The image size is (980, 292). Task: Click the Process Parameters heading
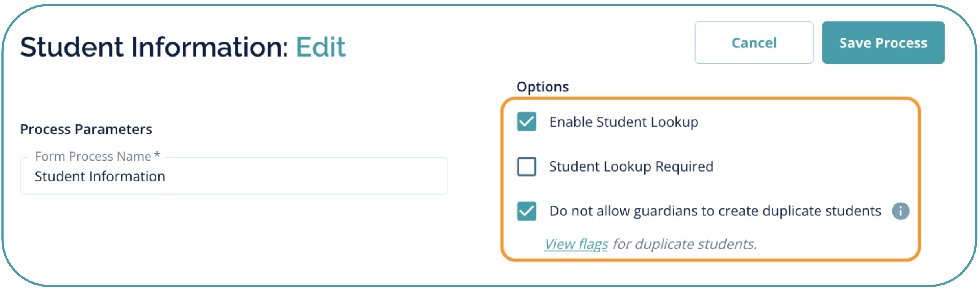(86, 129)
